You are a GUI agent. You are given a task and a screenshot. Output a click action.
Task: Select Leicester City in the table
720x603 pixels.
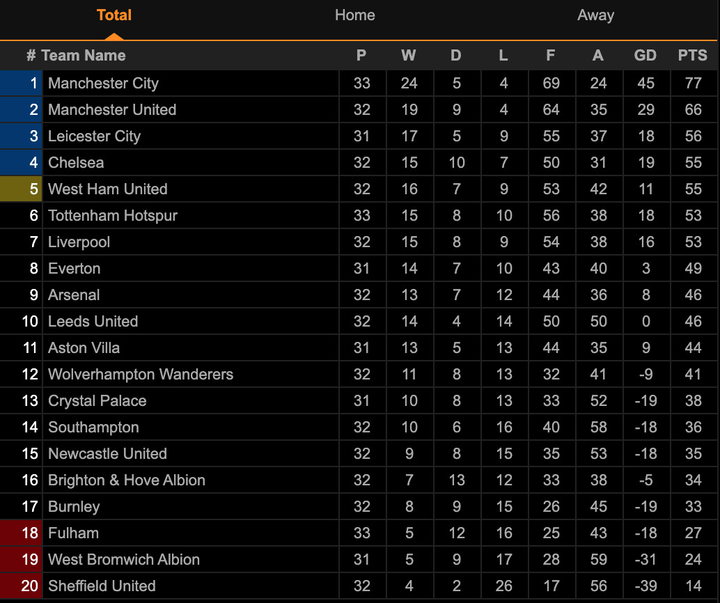[x=94, y=136]
